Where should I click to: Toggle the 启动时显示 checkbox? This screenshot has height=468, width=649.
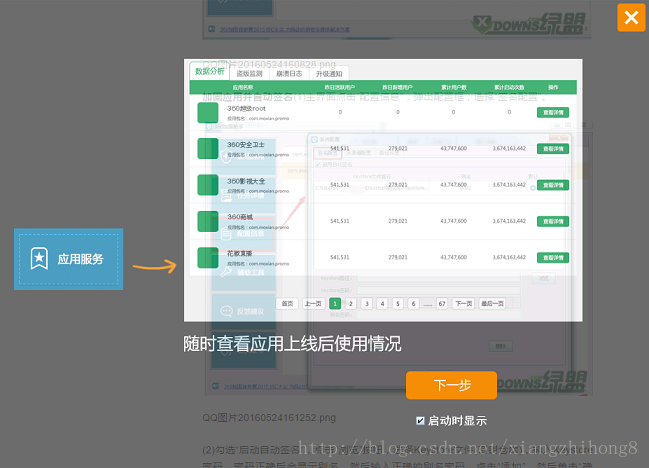click(420, 421)
